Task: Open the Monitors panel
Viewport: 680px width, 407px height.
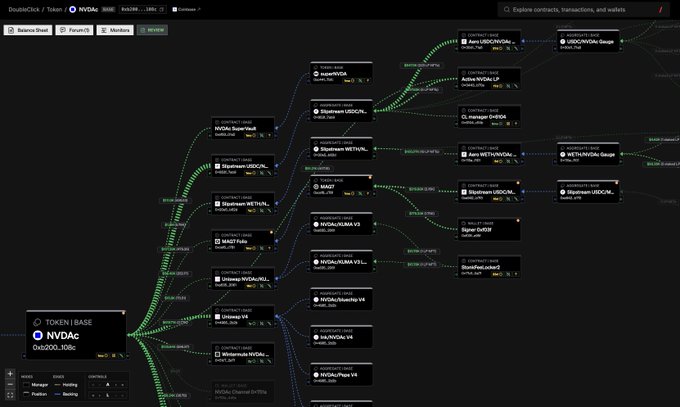Action: (x=115, y=30)
